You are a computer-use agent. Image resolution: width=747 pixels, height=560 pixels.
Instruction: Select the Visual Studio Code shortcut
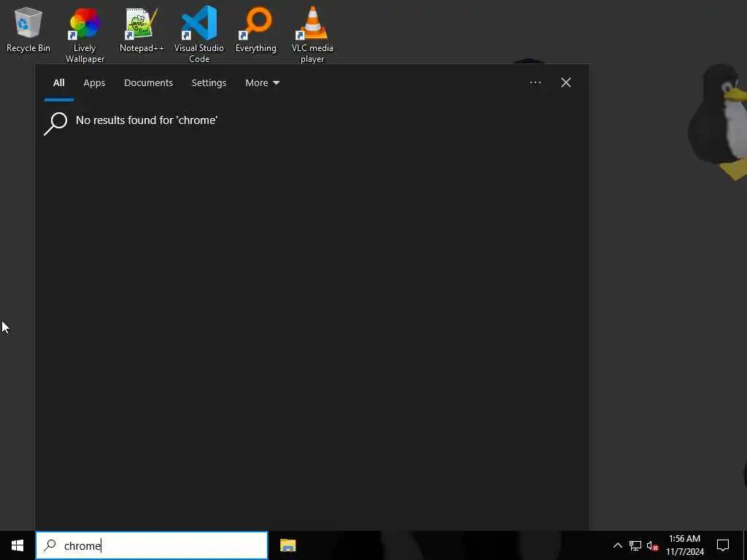click(199, 35)
